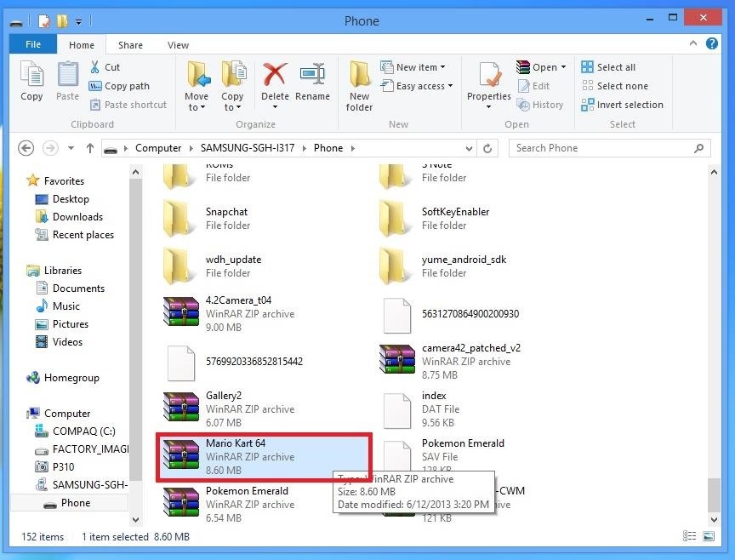Viewport: 735px width, 560px height.
Task: Switch to the View ribbon tab
Action: pyautogui.click(x=178, y=45)
